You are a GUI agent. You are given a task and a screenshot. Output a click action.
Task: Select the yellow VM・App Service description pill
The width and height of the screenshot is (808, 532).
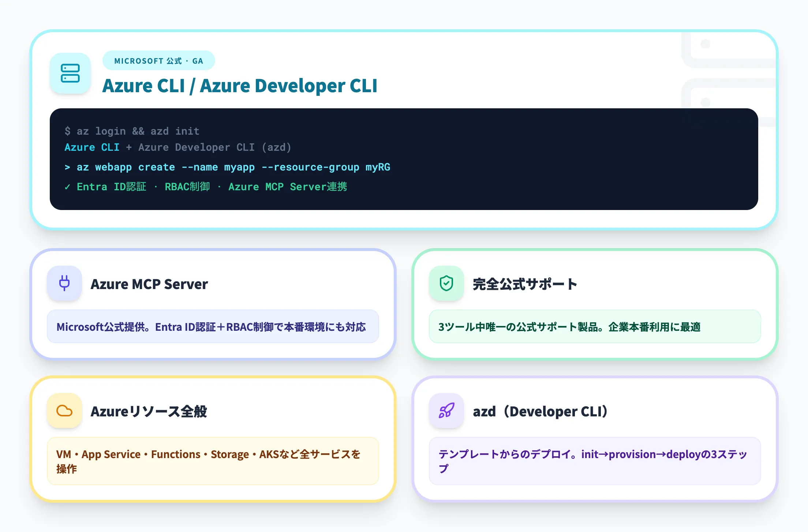(x=212, y=461)
